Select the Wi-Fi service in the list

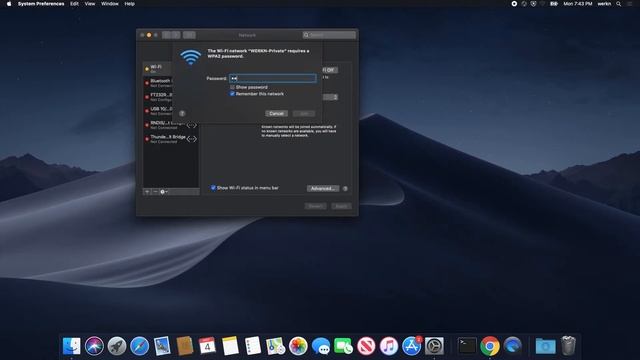158,69
